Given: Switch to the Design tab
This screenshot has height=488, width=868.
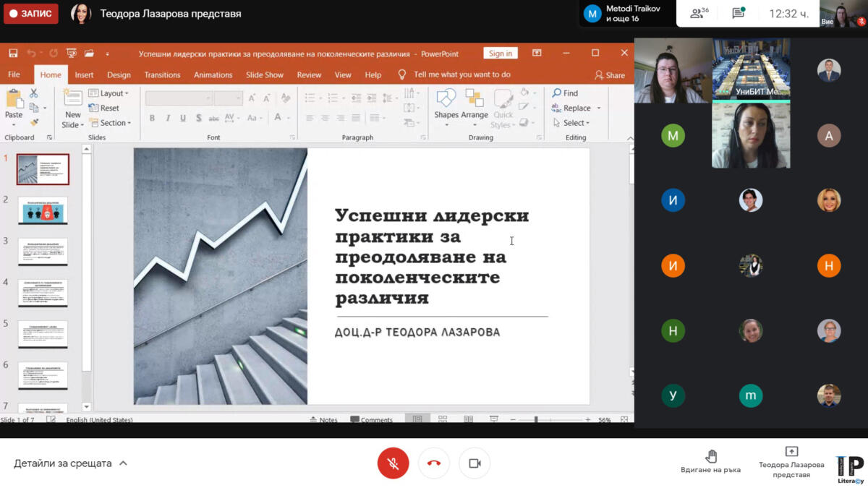Looking at the screenshot, I should click(119, 74).
